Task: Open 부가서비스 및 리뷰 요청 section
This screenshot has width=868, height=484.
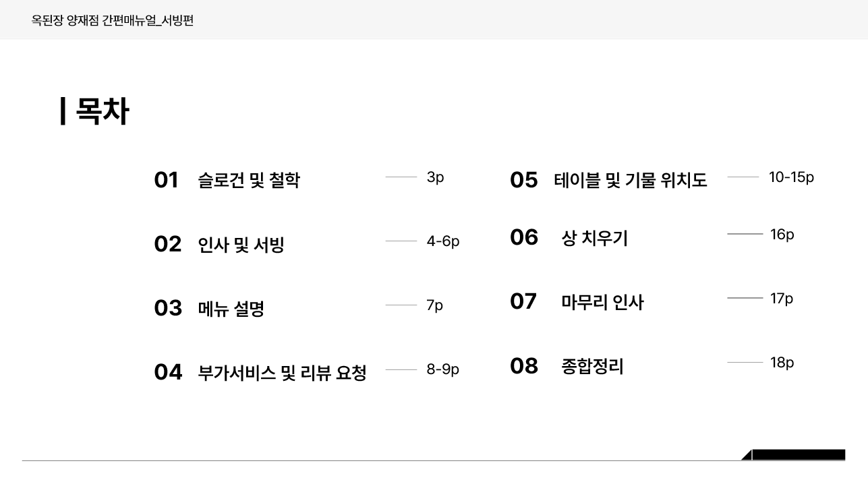Action: tap(282, 373)
